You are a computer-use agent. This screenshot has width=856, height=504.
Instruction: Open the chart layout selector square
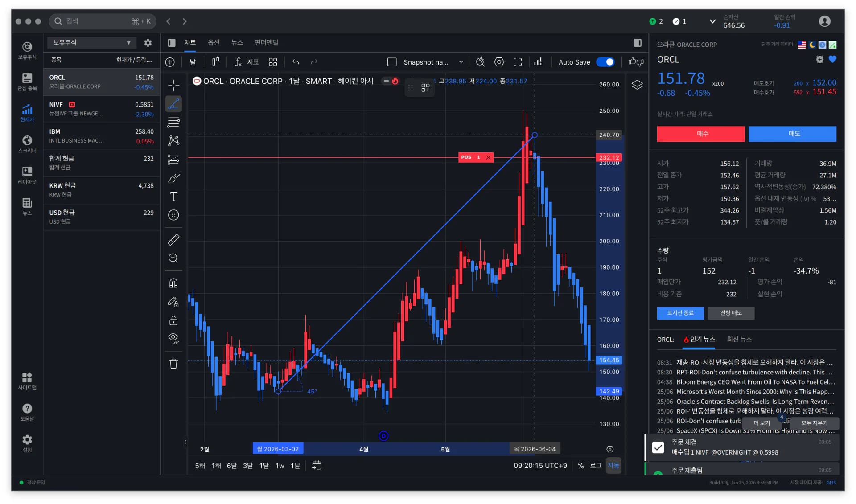tap(392, 62)
